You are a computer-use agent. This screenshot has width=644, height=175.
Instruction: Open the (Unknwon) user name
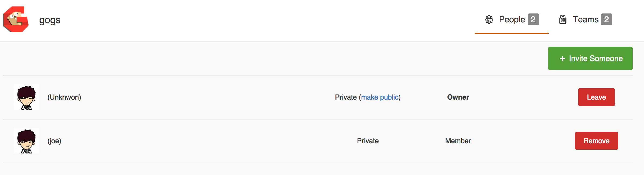pyautogui.click(x=64, y=97)
